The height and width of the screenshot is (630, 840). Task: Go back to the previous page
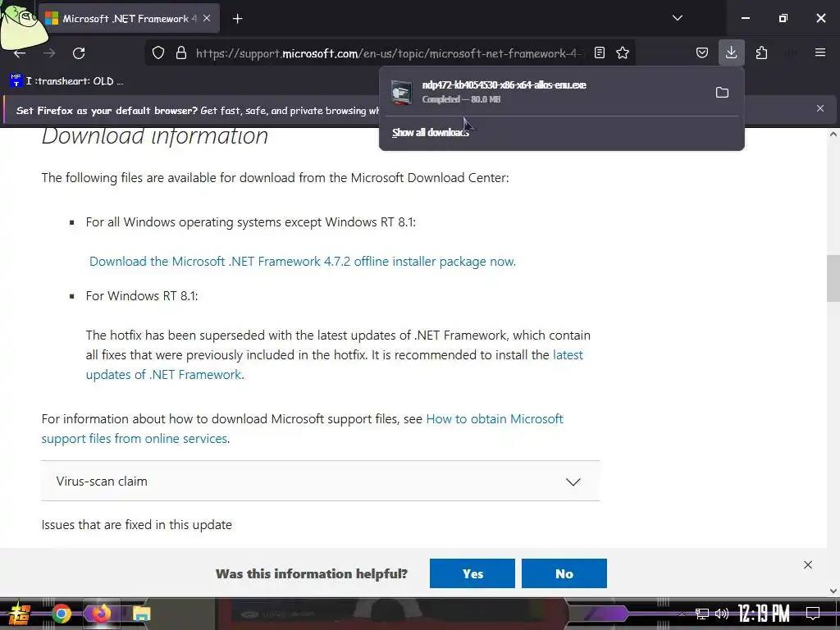[20, 53]
